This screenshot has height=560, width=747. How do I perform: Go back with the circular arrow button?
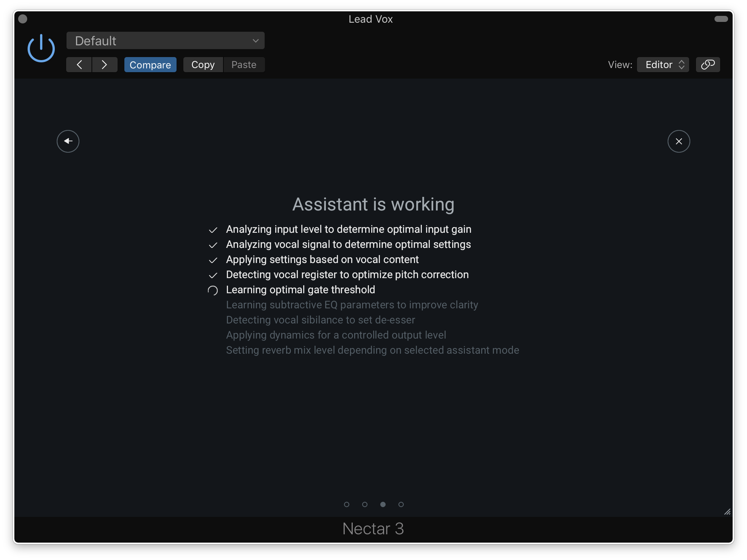[68, 141]
